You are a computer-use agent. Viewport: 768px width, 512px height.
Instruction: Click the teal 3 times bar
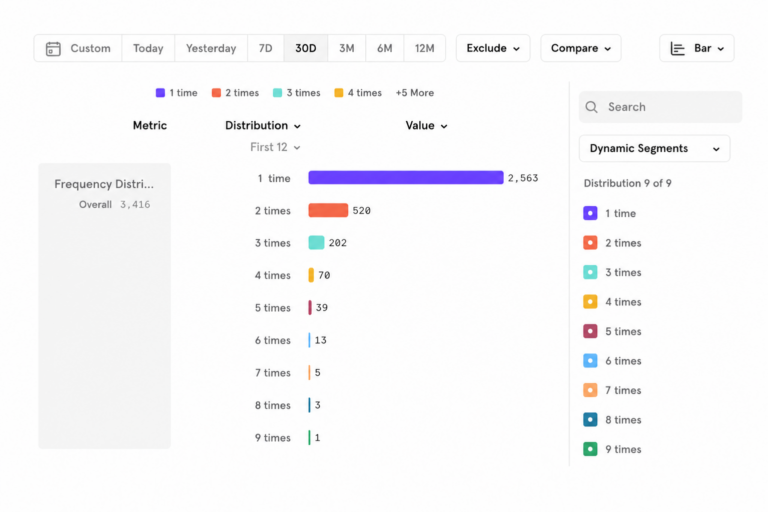pyautogui.click(x=316, y=243)
